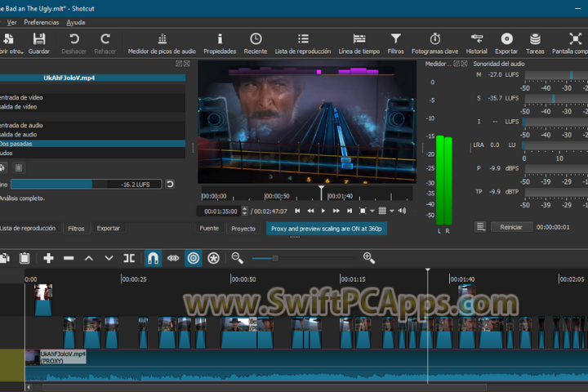Screen dimensions: 588x392
Task: Zoom in the timeline magnifier icon
Action: (x=369, y=258)
